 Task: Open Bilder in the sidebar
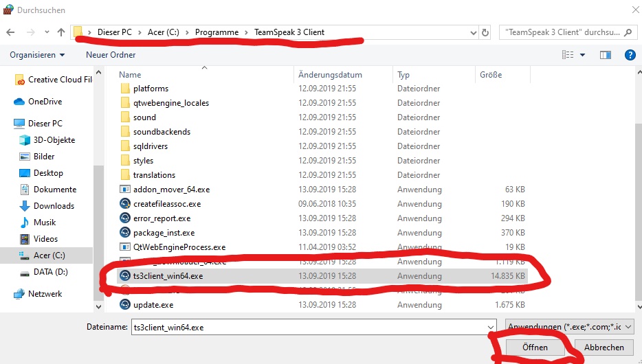pos(37,157)
